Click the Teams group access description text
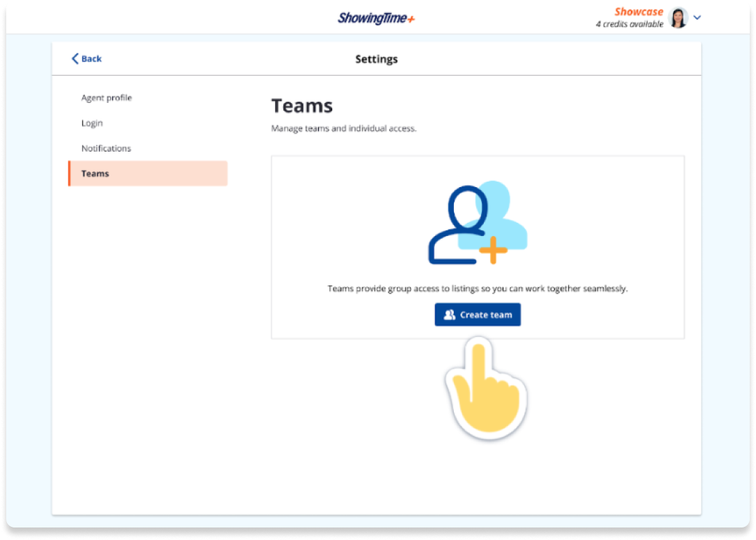 (478, 288)
